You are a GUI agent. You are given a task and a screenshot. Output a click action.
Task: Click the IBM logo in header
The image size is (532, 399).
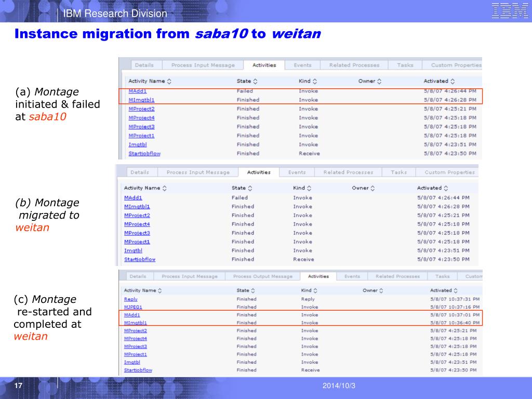[510, 11]
